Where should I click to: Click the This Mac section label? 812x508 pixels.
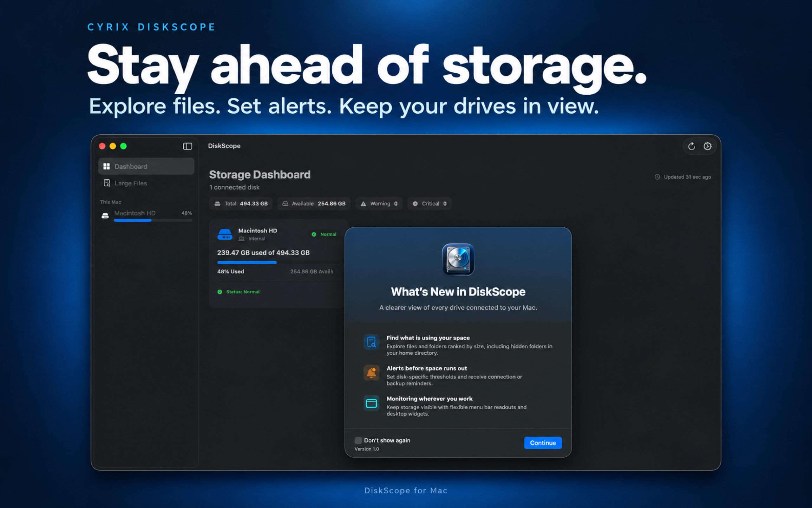tap(111, 202)
